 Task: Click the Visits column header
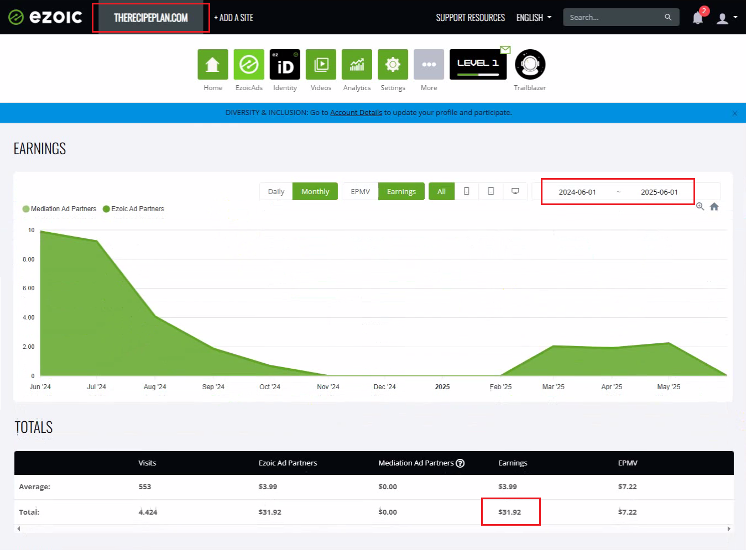click(x=147, y=463)
